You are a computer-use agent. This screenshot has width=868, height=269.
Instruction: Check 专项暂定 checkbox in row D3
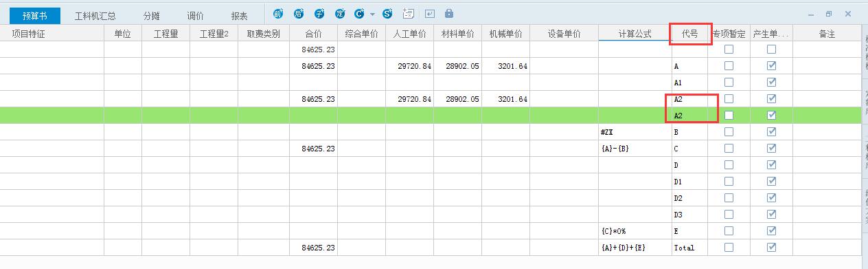[x=729, y=215]
